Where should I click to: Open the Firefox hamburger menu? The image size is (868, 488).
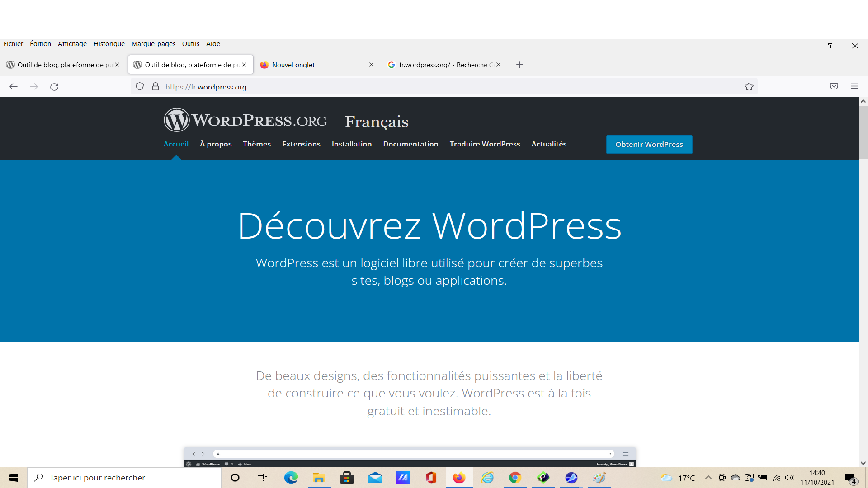coord(854,86)
